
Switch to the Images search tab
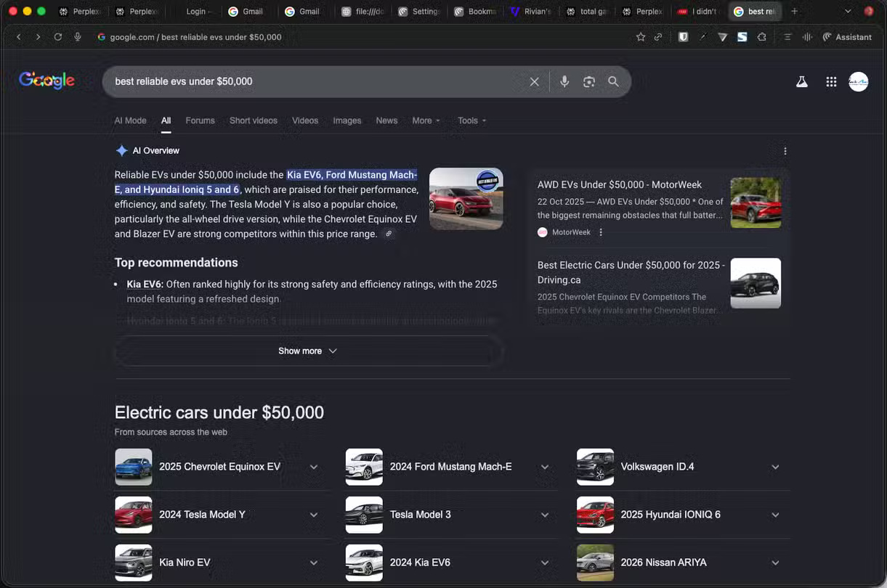click(x=347, y=121)
